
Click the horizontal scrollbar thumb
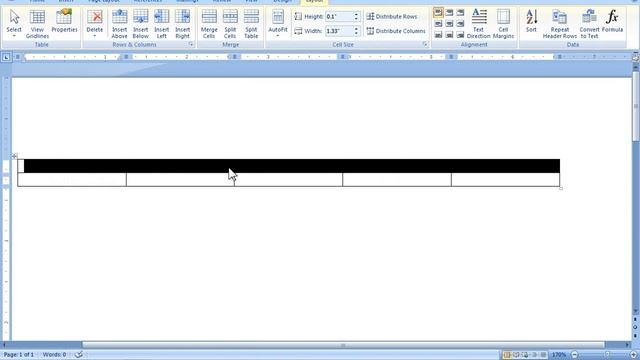343,345
